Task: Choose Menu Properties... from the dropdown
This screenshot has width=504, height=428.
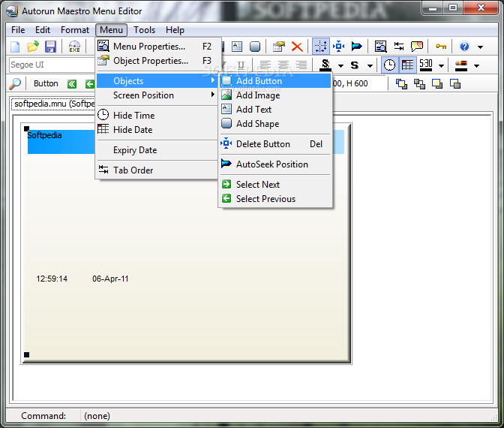Action: [x=157, y=47]
